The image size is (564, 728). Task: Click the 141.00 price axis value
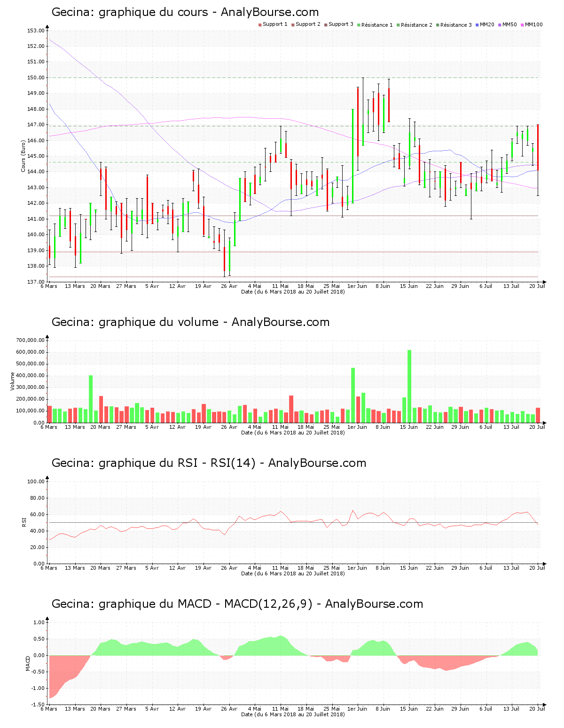click(36, 219)
